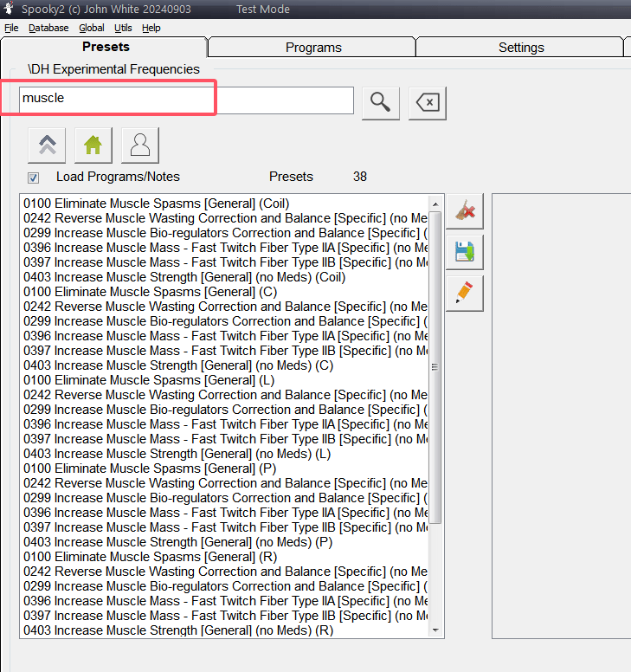Viewport: 631px width, 672px height.
Task: Switch to the Presets tab
Action: click(106, 47)
